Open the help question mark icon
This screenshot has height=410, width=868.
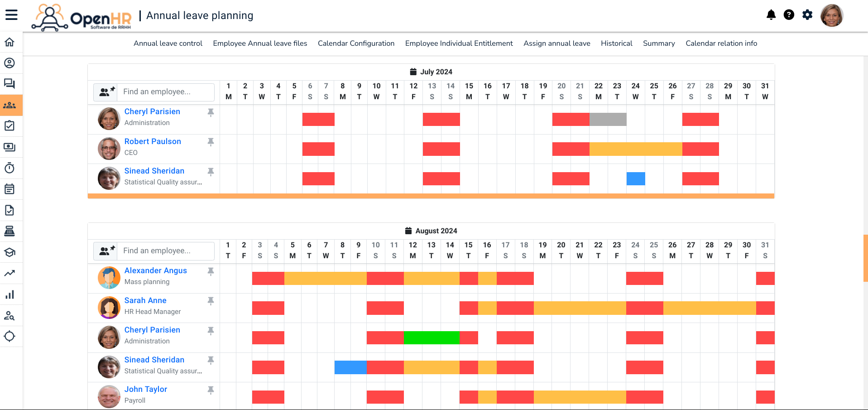pyautogui.click(x=789, y=15)
